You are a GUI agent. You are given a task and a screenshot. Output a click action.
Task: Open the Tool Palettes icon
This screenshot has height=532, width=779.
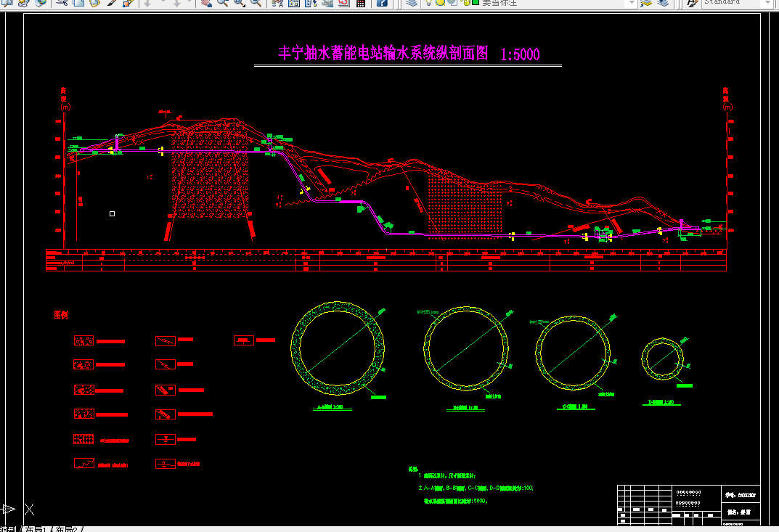[311, 2]
